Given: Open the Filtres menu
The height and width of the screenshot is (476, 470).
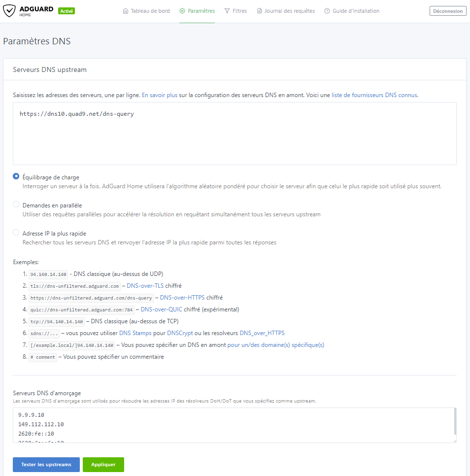Looking at the screenshot, I should pos(236,11).
